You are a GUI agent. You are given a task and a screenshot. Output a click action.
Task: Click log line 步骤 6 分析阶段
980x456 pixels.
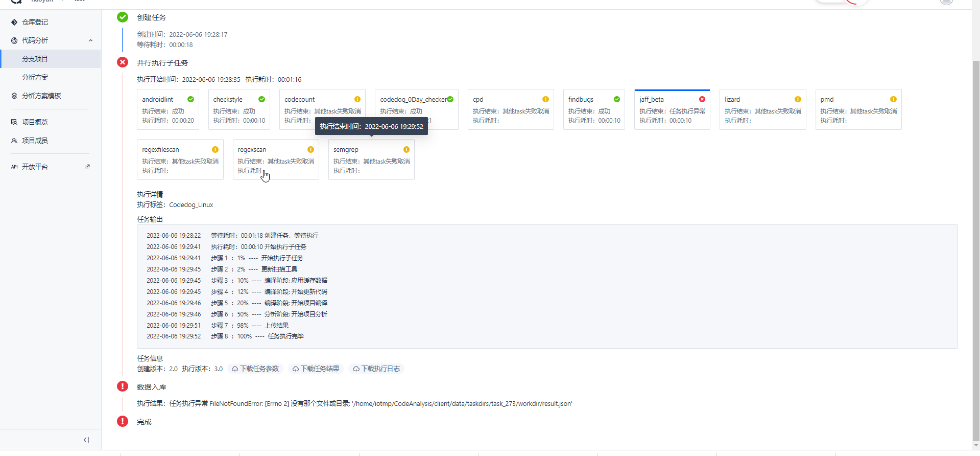[237, 314]
